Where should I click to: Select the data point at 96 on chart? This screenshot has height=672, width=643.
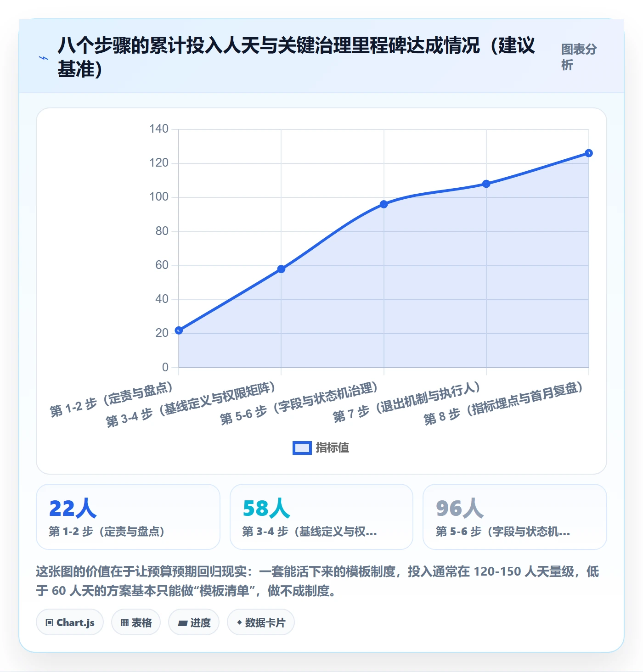tap(384, 204)
